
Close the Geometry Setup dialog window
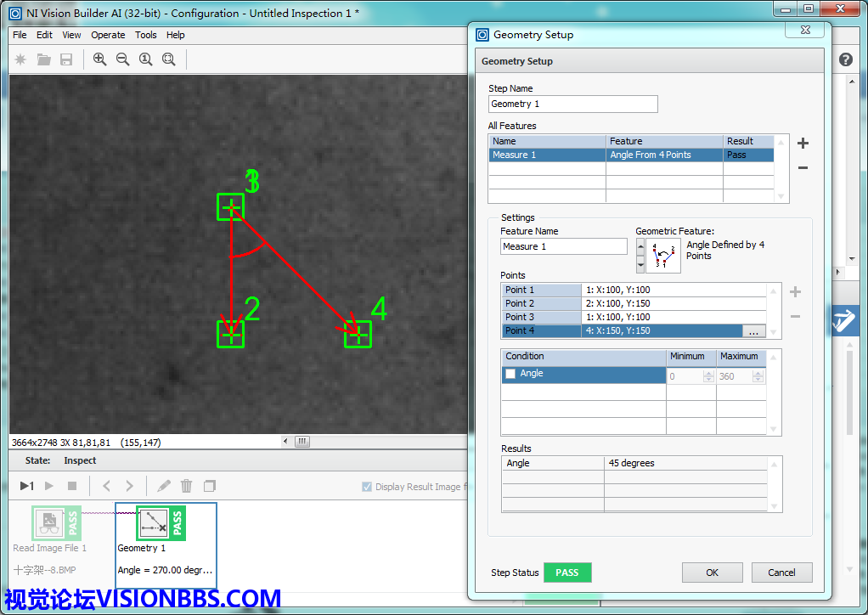pos(805,30)
